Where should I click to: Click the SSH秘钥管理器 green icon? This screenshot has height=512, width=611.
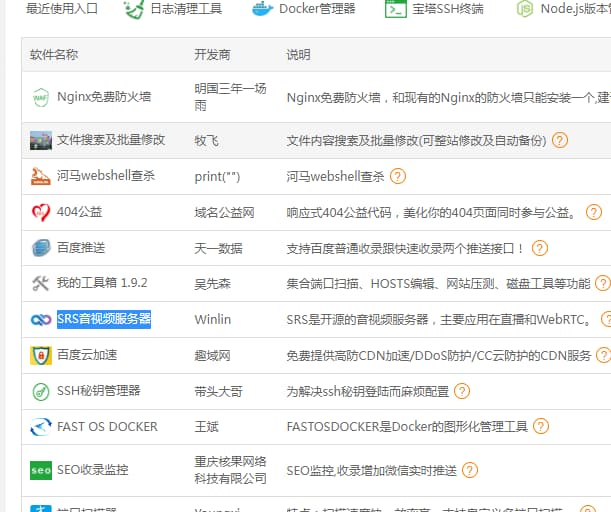[40, 391]
